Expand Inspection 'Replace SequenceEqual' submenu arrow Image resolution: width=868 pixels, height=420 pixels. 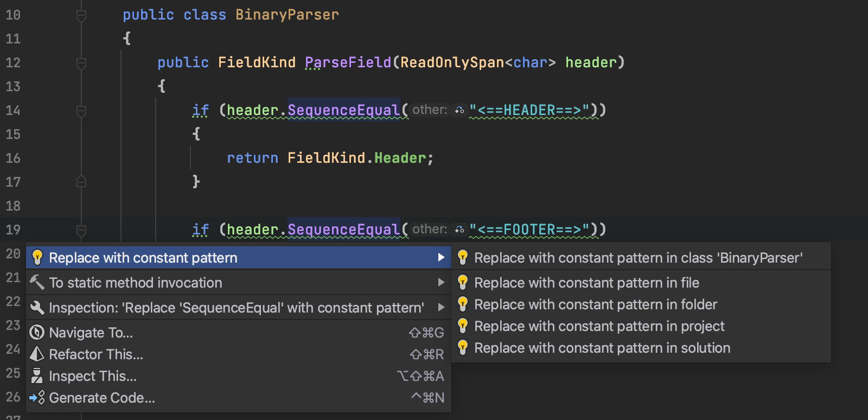(441, 307)
